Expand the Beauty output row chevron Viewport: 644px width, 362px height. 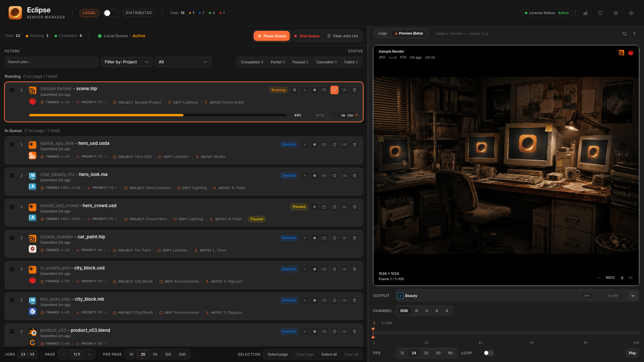point(633,296)
